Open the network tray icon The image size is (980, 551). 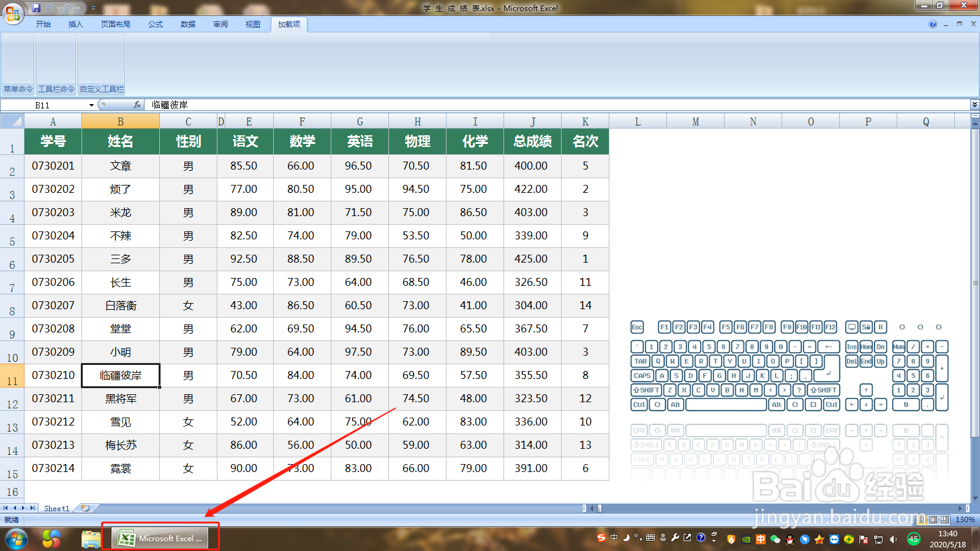[x=878, y=539]
